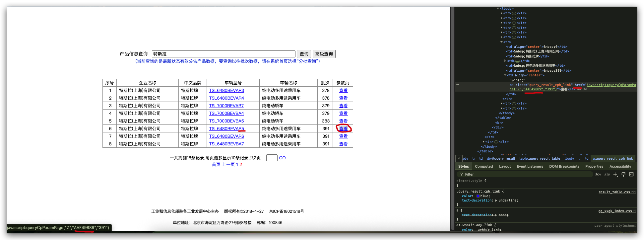Viewport: 644px width, 240px height.
Task: Collapse the expanded tr node containing row 6
Action: [x=501, y=42]
